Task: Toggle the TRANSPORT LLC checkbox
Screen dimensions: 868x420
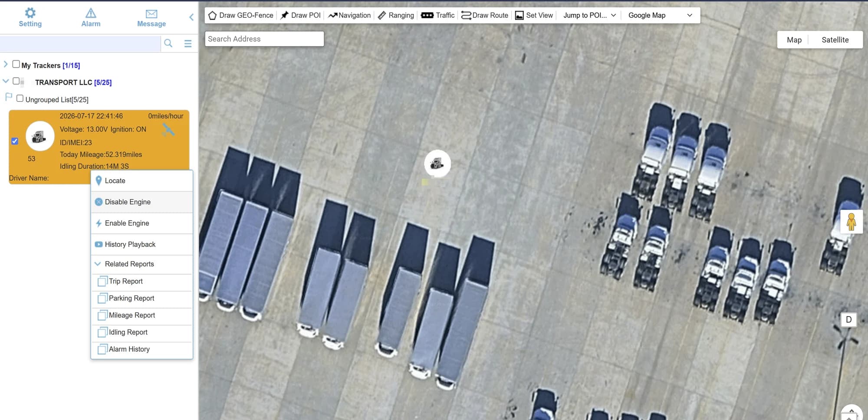Action: [16, 81]
